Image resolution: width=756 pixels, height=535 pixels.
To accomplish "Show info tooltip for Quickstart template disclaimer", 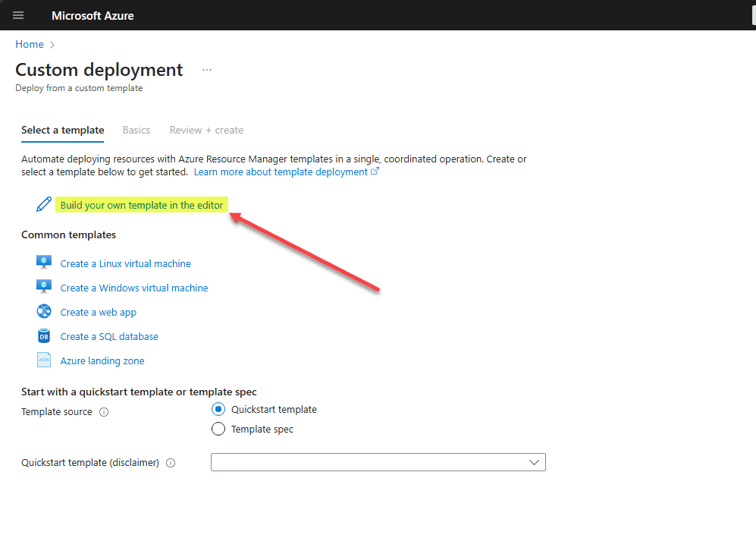I will [x=171, y=463].
